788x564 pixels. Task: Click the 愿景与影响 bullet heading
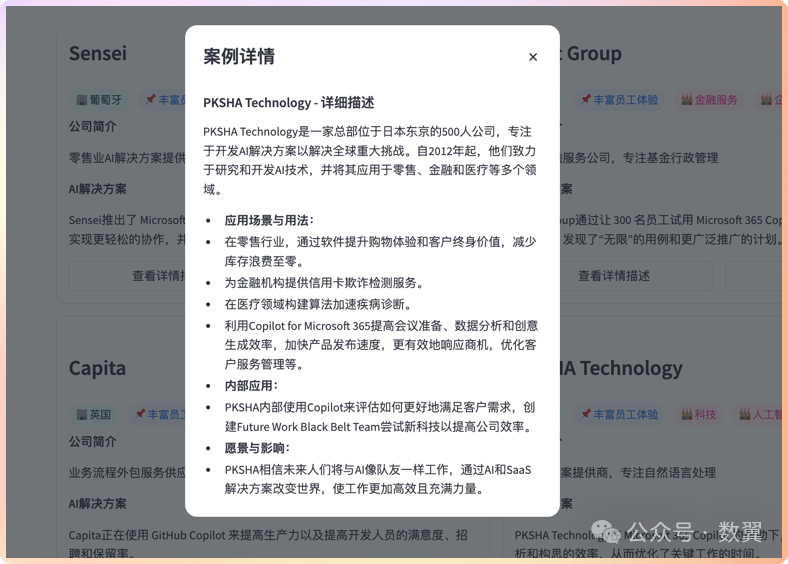[x=257, y=448]
